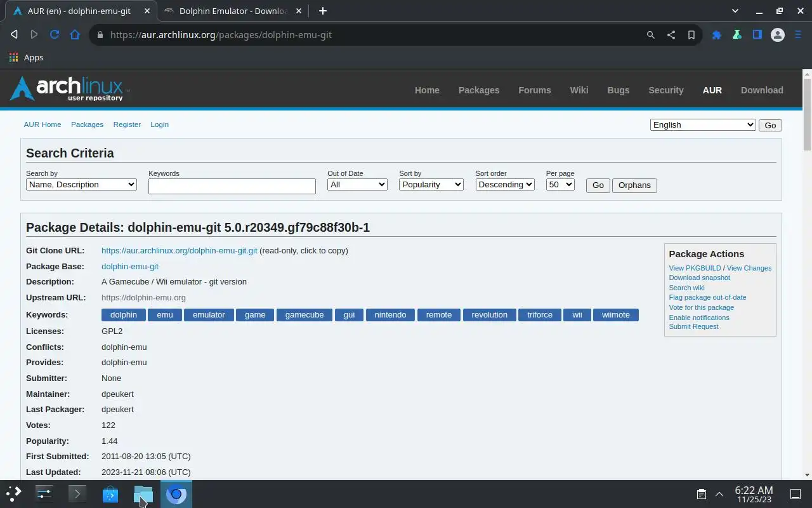812x508 pixels.
Task: Open Bugs in top navigation
Action: (x=619, y=90)
